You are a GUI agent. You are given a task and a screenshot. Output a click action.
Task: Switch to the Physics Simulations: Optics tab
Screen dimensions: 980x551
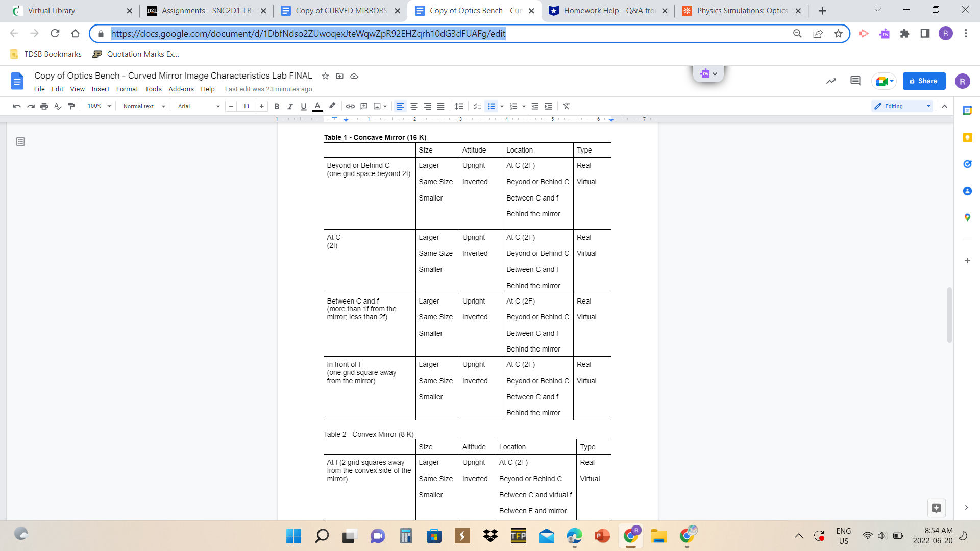pos(735,10)
